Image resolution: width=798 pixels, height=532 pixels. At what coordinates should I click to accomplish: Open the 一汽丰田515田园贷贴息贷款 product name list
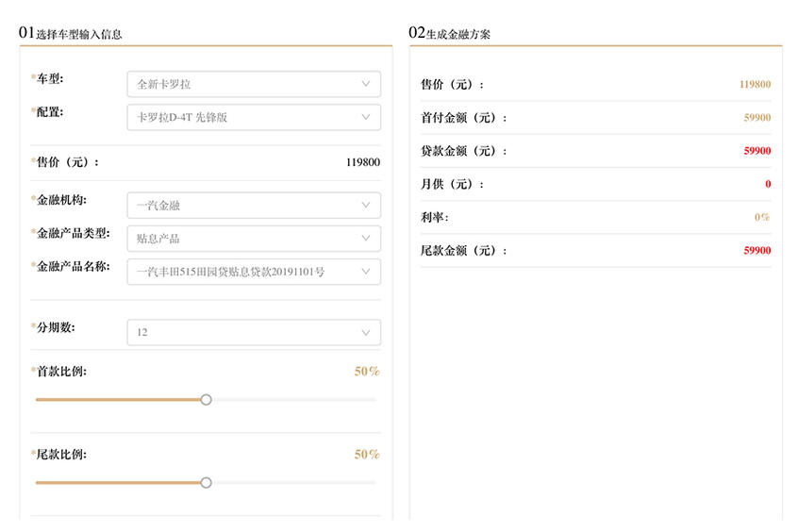tap(245, 272)
